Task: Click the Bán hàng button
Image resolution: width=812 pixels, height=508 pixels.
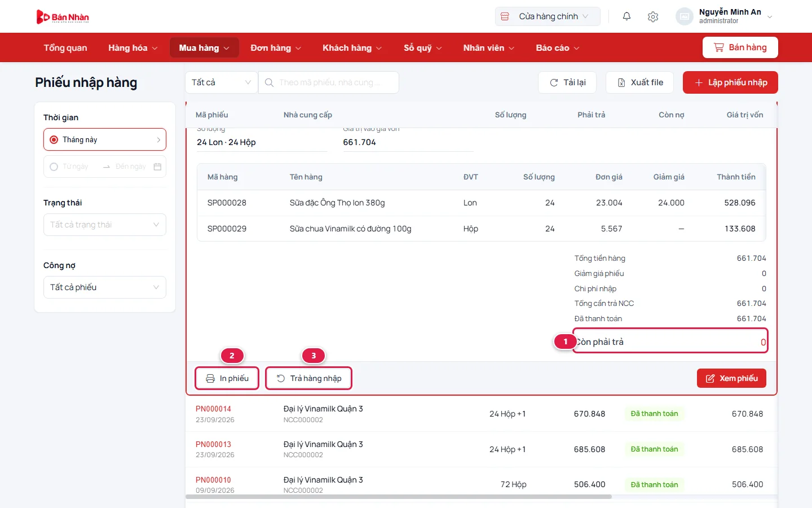Action: [740, 47]
